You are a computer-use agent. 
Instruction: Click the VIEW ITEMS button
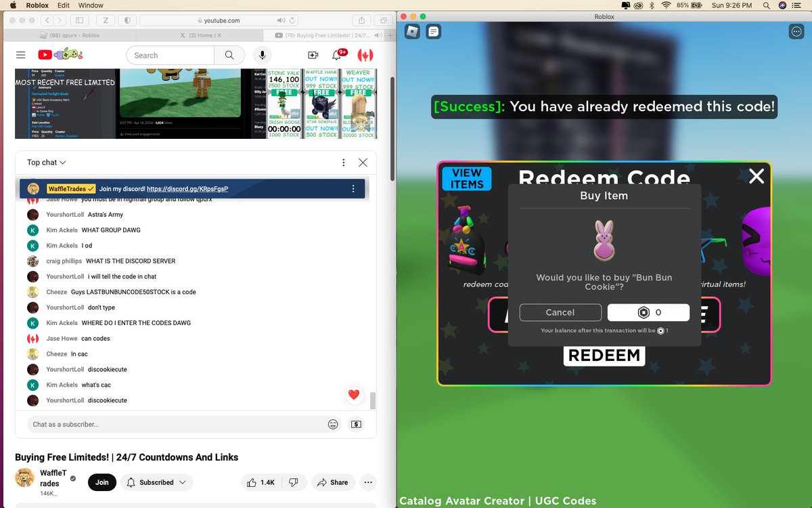click(x=467, y=178)
